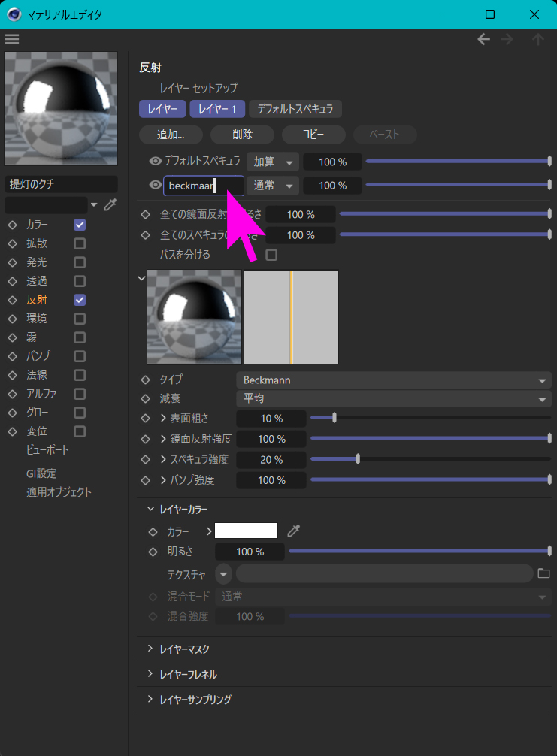Open the 減衰 平均 dropdown
Viewport: 557px width, 756px height.
pyautogui.click(x=394, y=398)
